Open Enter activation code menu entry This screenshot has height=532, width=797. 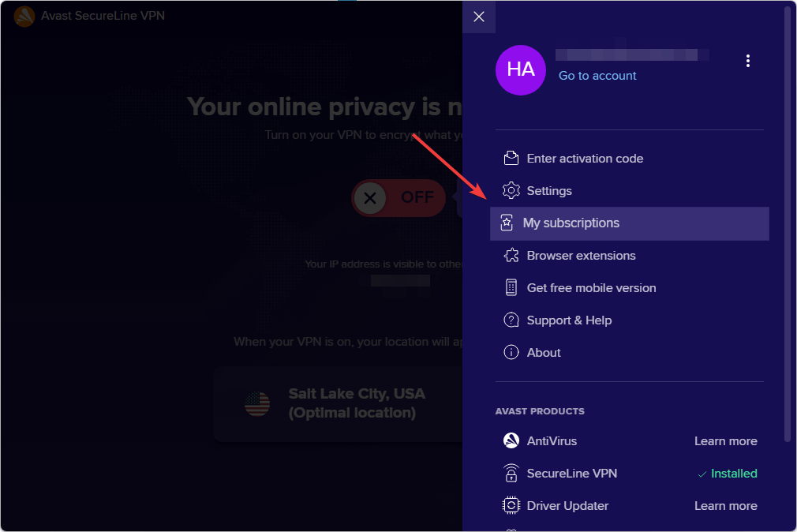click(x=585, y=159)
